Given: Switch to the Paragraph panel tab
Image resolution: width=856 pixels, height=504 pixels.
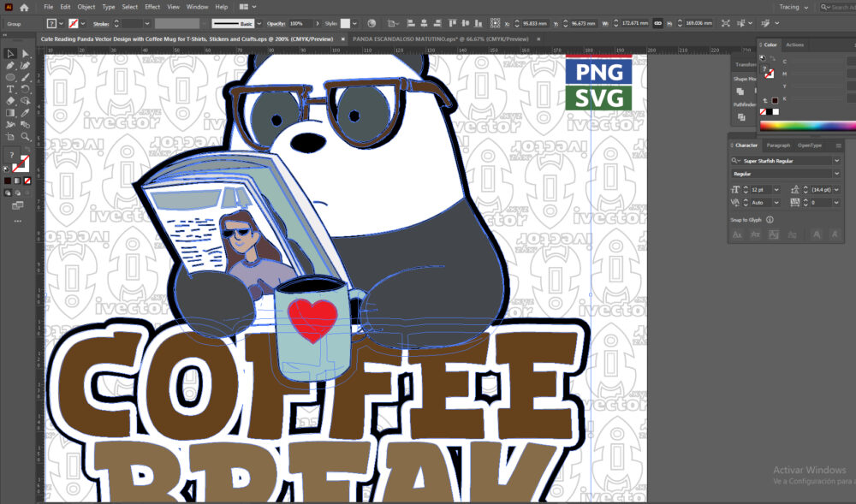Looking at the screenshot, I should tap(778, 145).
